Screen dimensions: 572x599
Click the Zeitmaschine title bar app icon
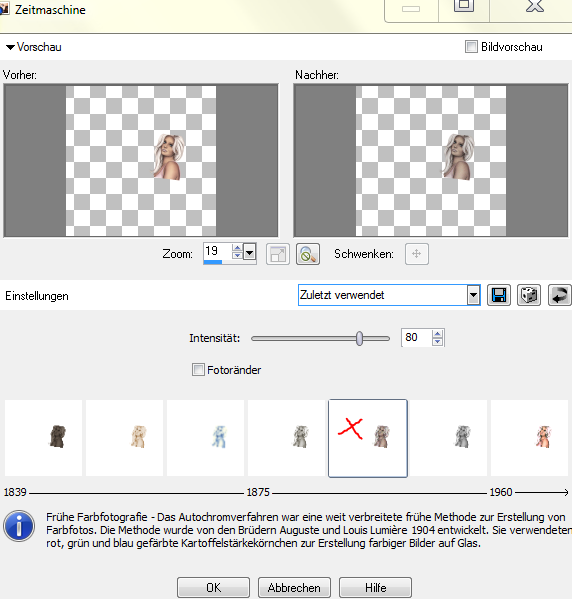4,9
